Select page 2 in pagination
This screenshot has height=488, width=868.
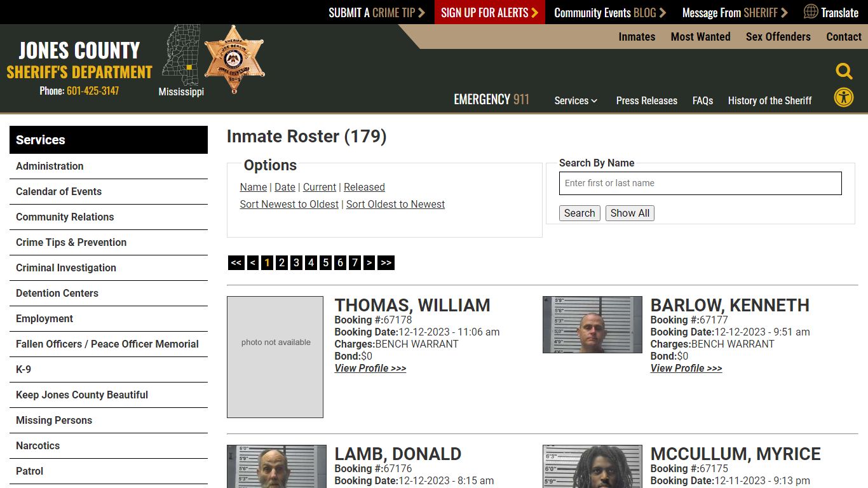[281, 262]
